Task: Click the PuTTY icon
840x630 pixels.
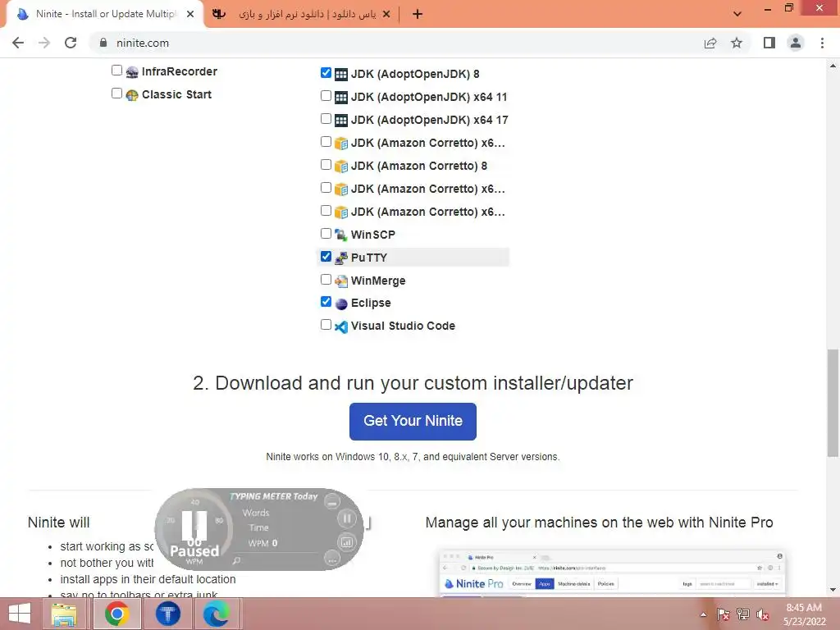Action: pos(341,258)
